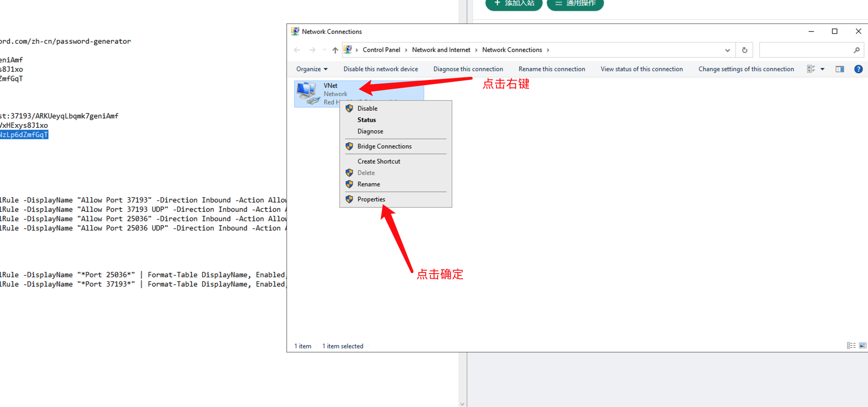The height and width of the screenshot is (407, 868).
Task: Select Disable in the context menu
Action: point(367,108)
